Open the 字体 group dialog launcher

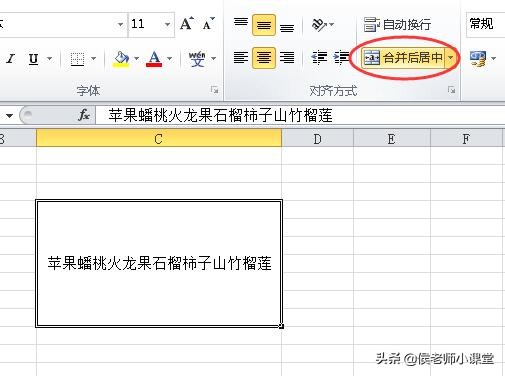[214, 90]
